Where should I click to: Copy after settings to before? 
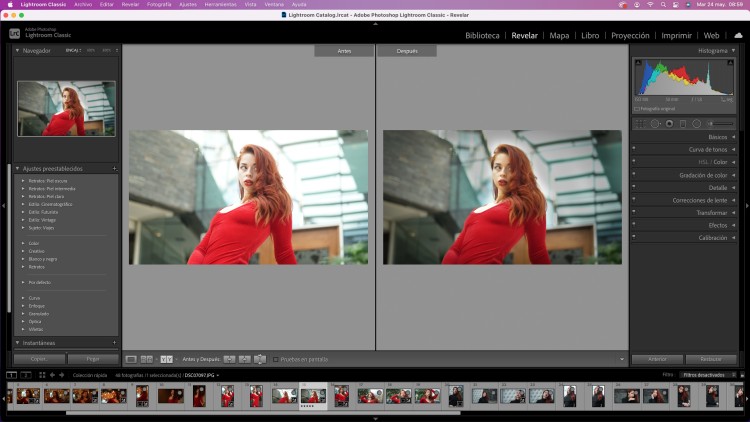(244, 359)
